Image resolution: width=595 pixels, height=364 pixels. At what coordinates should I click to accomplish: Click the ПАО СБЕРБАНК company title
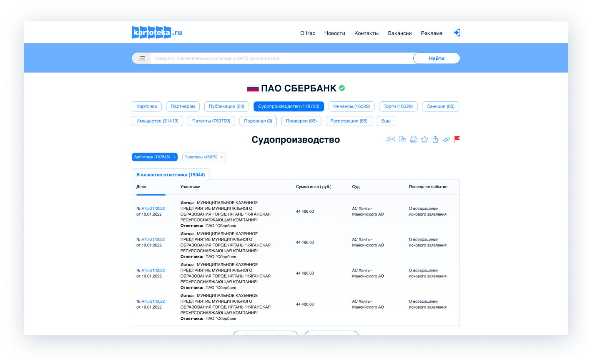pyautogui.click(x=299, y=88)
